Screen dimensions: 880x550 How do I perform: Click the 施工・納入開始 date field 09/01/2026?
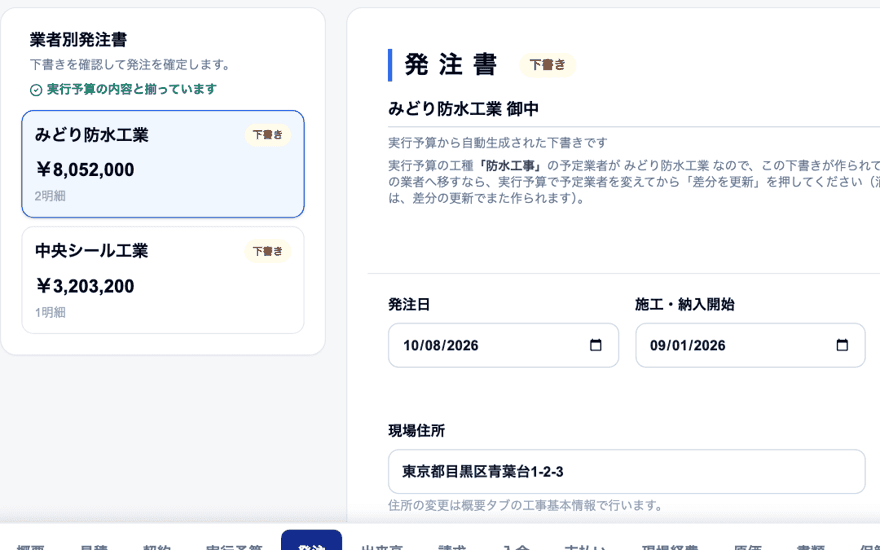pos(750,345)
